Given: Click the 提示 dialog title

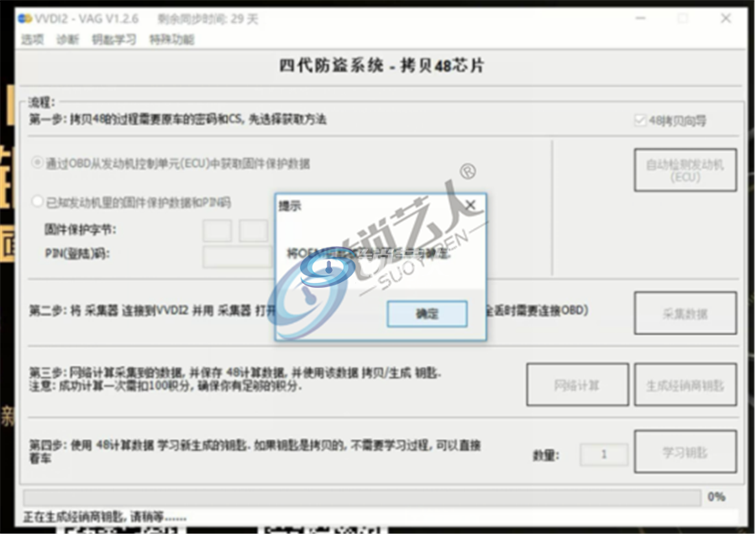Looking at the screenshot, I should pyautogui.click(x=290, y=207).
